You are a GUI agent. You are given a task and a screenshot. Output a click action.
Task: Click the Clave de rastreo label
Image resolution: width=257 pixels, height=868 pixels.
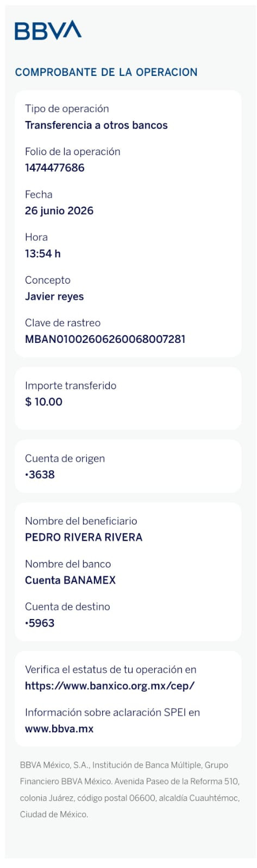62,323
